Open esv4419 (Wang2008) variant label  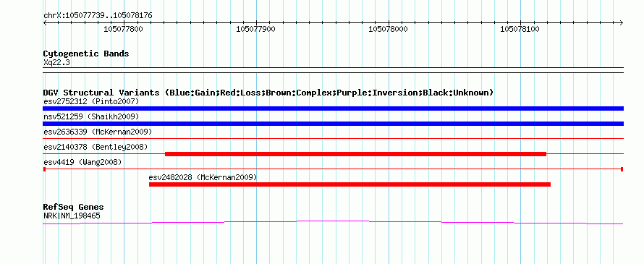(82, 162)
